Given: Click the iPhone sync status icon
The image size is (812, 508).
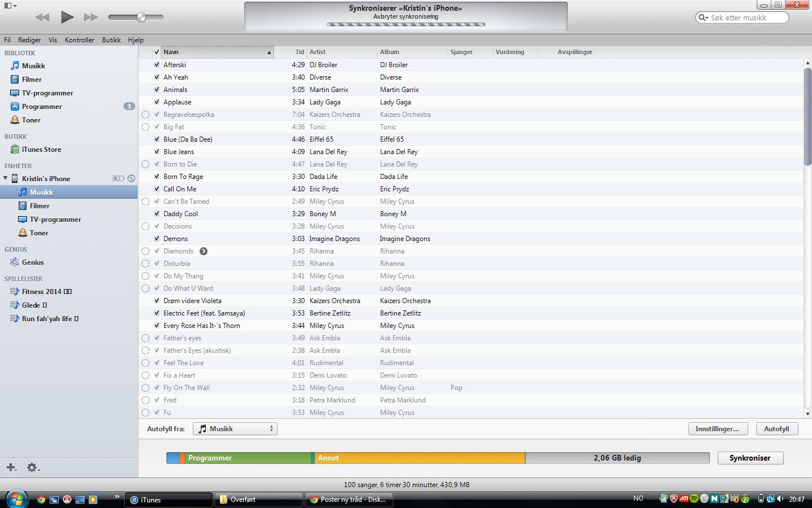Looking at the screenshot, I should point(131,178).
